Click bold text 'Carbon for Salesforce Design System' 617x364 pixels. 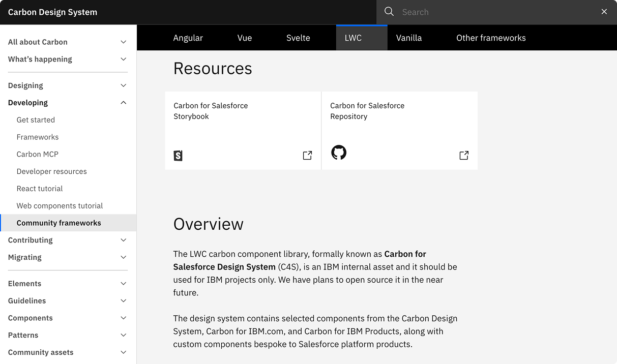[x=300, y=260]
